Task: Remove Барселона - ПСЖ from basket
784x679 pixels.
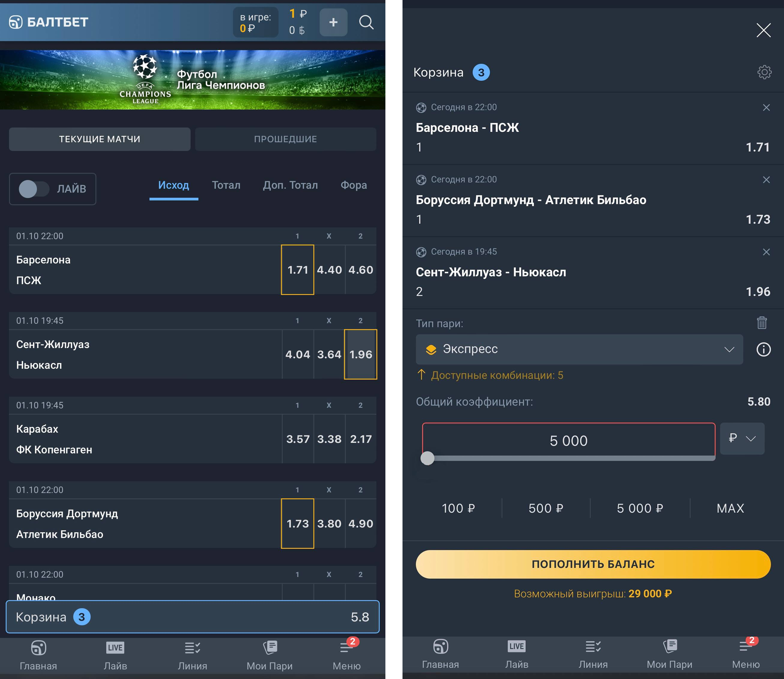Action: (766, 108)
